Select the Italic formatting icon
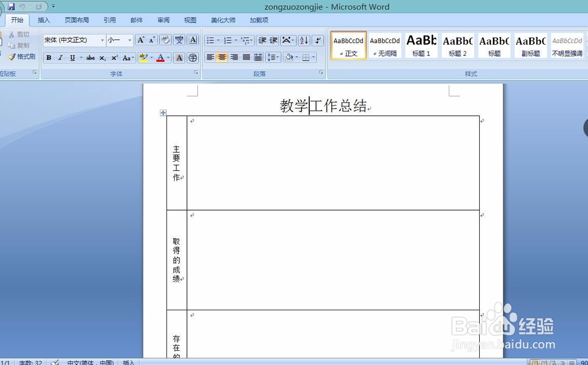 (x=59, y=57)
